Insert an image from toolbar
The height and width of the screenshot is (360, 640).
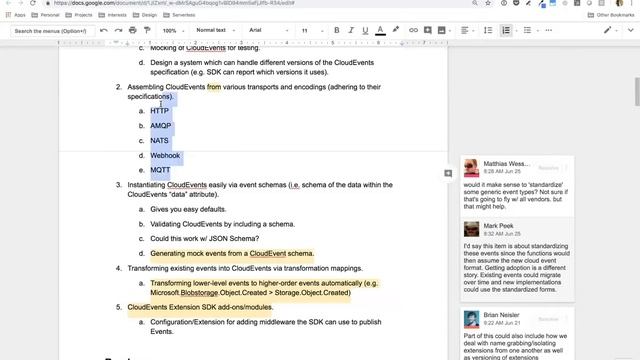coord(442,30)
